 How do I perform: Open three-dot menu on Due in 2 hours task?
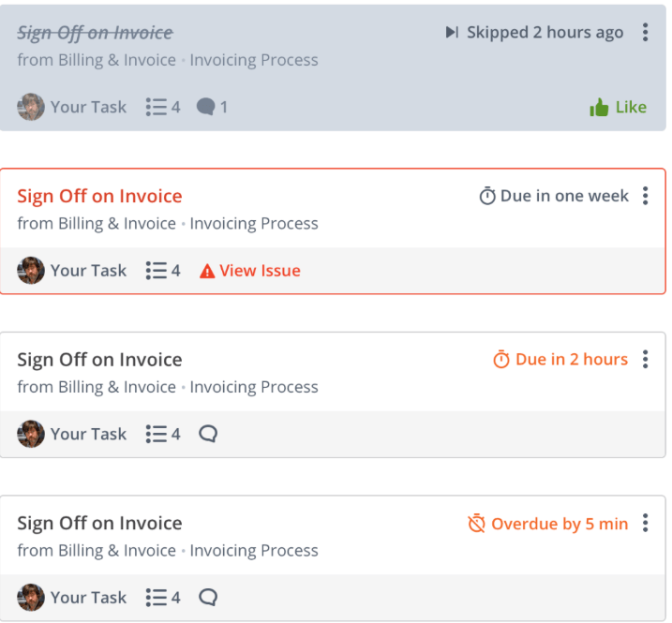[645, 359]
